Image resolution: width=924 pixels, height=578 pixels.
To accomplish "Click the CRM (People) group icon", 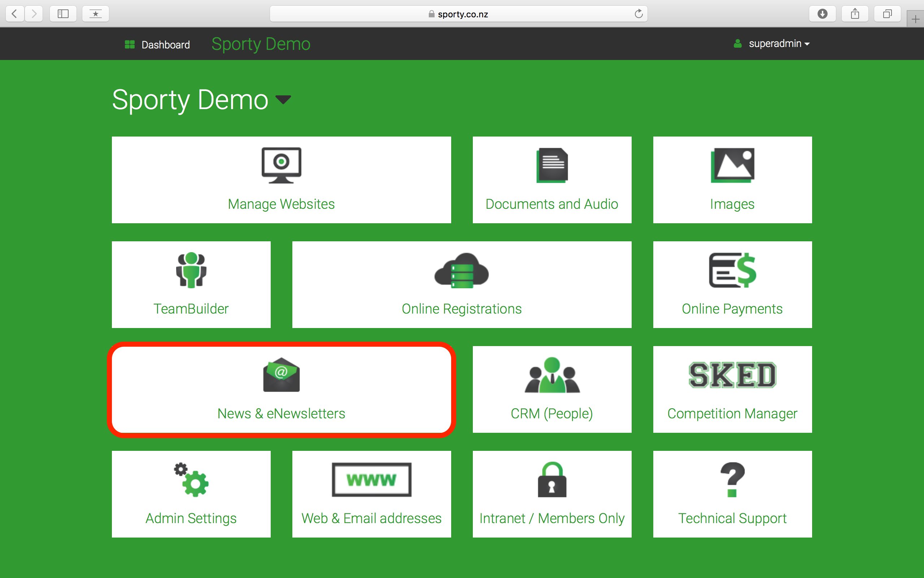I will click(x=552, y=375).
